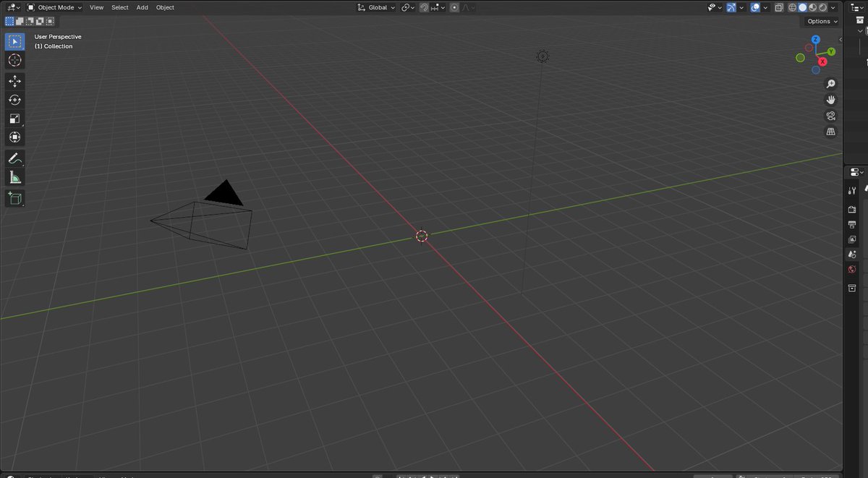The height and width of the screenshot is (478, 868).
Task: Expand the sidebar with the arrow
Action: pos(841,40)
